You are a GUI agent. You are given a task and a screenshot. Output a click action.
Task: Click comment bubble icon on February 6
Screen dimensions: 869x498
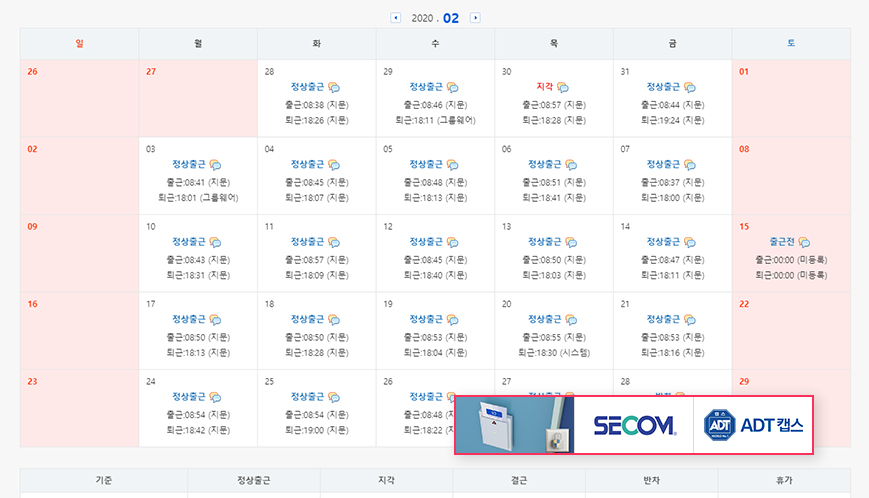(571, 165)
